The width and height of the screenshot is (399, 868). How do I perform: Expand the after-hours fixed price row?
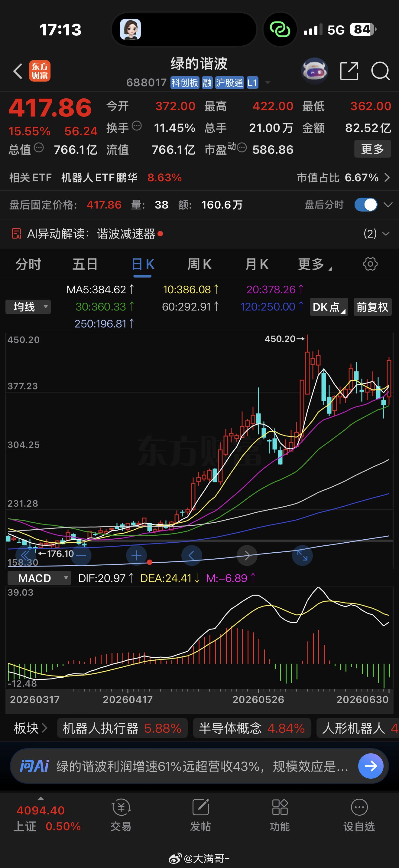point(388,205)
